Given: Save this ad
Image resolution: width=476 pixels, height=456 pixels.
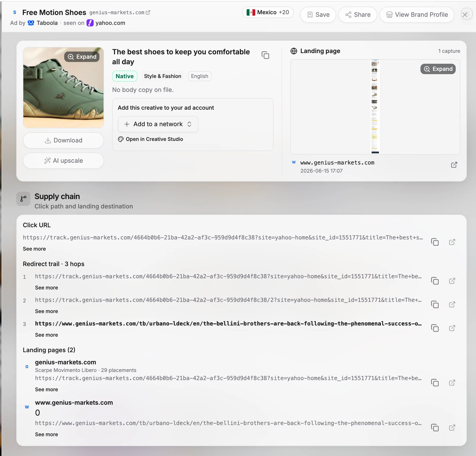Looking at the screenshot, I should pos(318,15).
